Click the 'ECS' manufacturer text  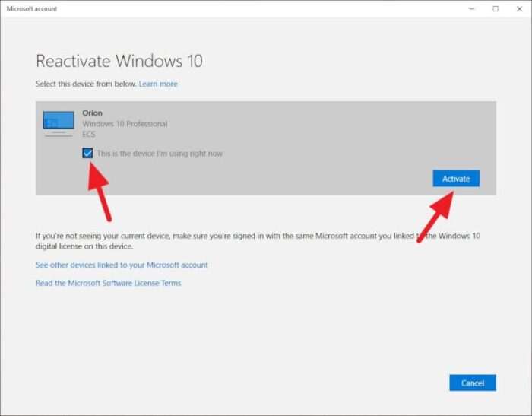(89, 135)
